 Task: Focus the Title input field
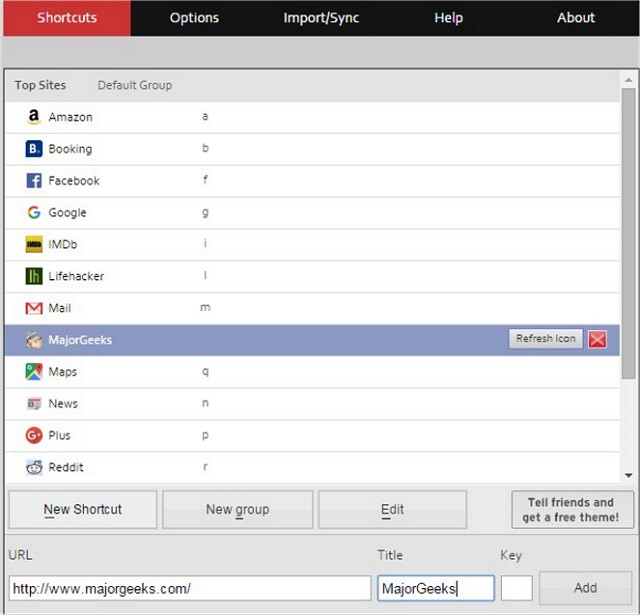click(436, 588)
